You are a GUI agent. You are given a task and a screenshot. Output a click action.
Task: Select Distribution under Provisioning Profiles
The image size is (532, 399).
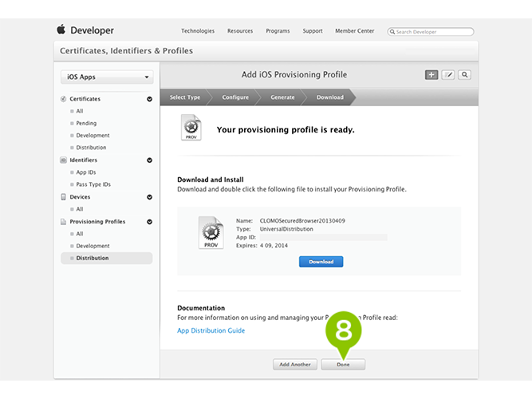click(107, 258)
